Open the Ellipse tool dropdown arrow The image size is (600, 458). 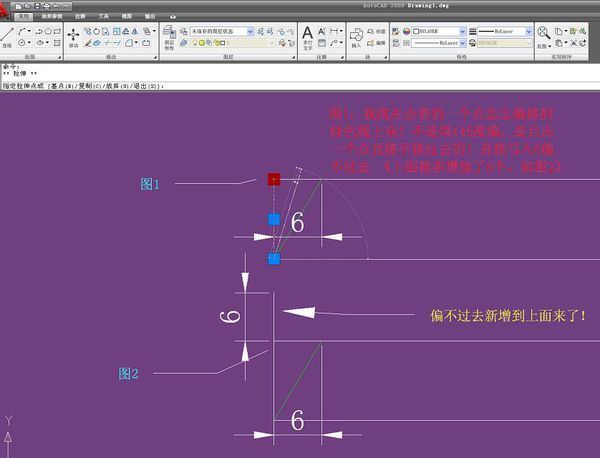[47, 43]
